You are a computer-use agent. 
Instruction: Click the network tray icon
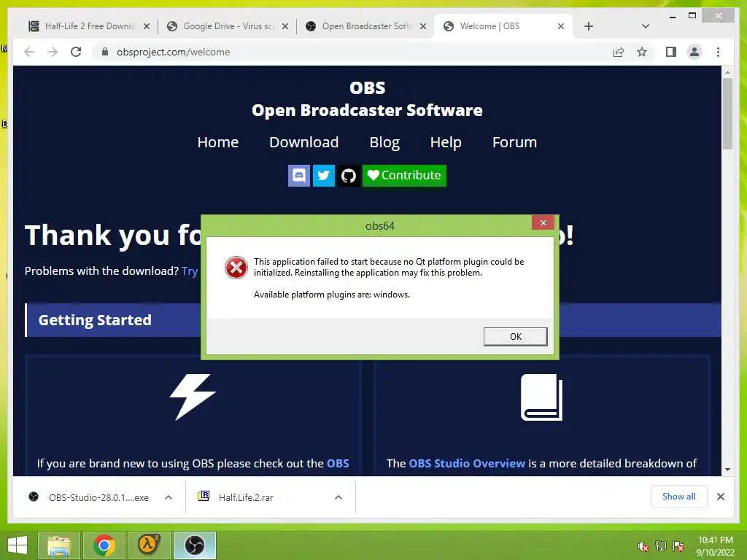(x=661, y=546)
